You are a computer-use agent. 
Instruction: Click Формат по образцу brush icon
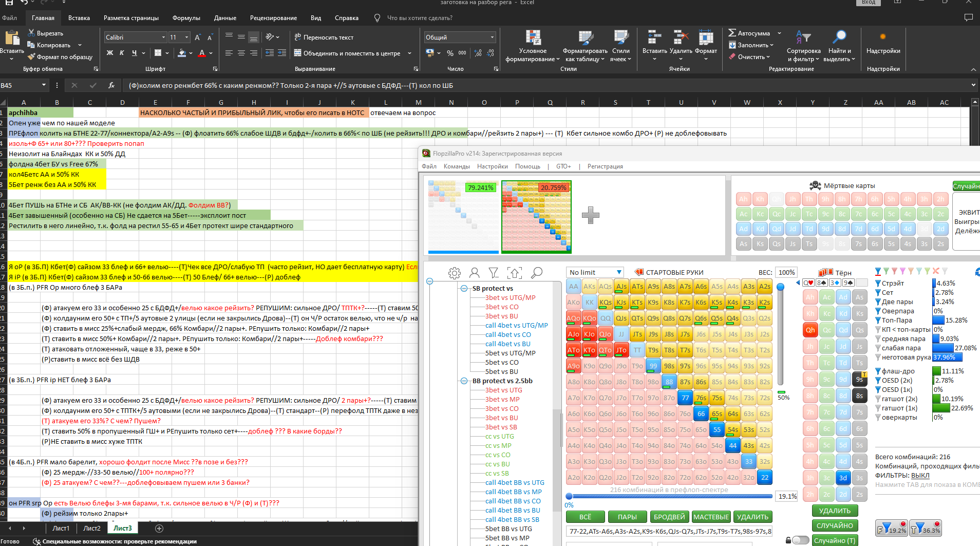tap(31, 57)
